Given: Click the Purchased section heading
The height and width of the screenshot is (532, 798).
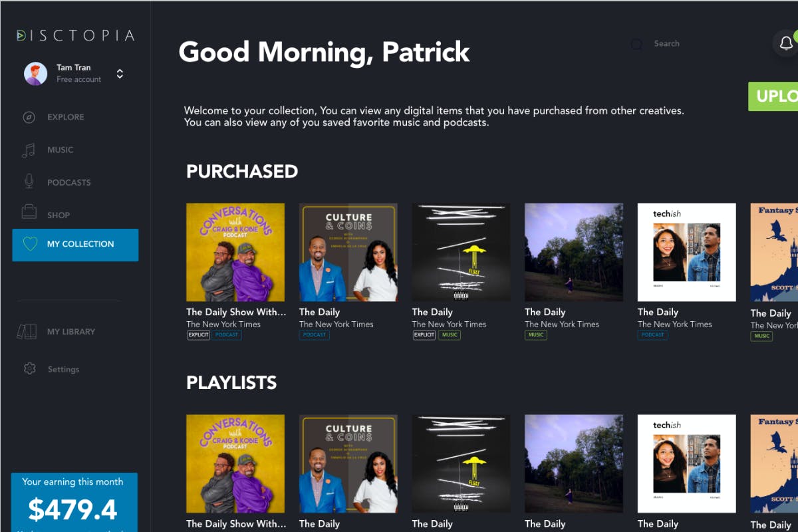Looking at the screenshot, I should coord(242,172).
